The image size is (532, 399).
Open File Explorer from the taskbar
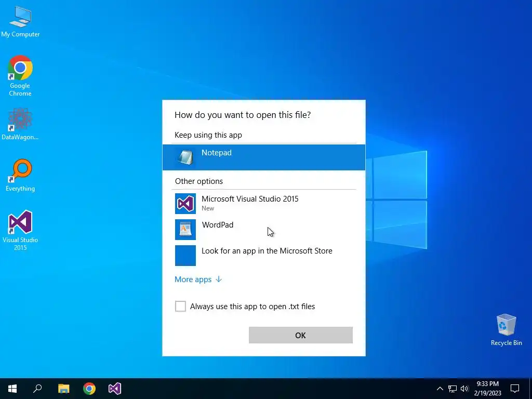(63, 389)
